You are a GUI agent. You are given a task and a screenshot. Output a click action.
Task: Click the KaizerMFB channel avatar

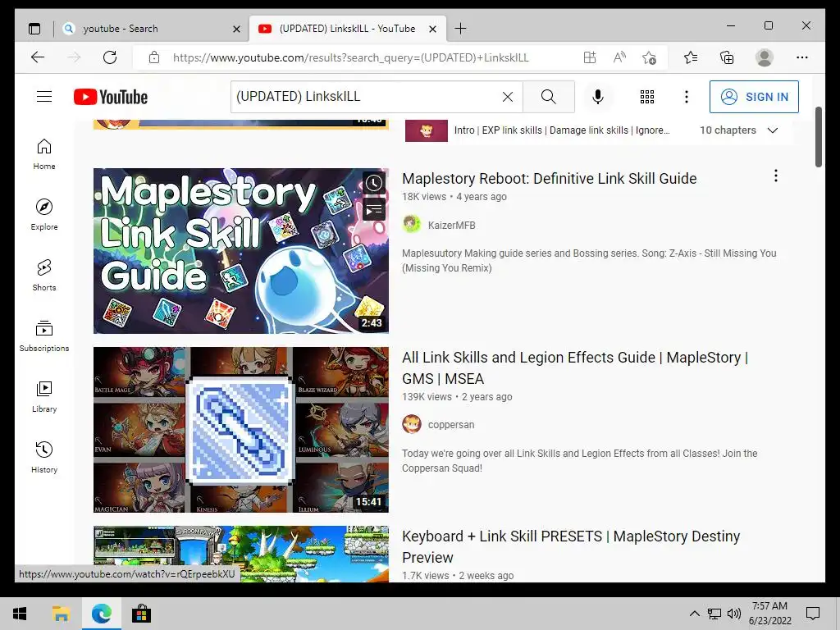412,224
